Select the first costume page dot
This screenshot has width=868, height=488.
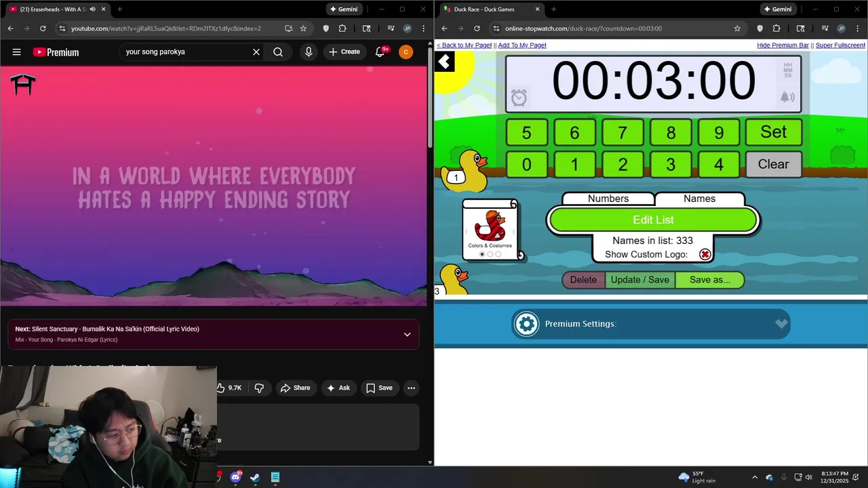click(x=482, y=255)
